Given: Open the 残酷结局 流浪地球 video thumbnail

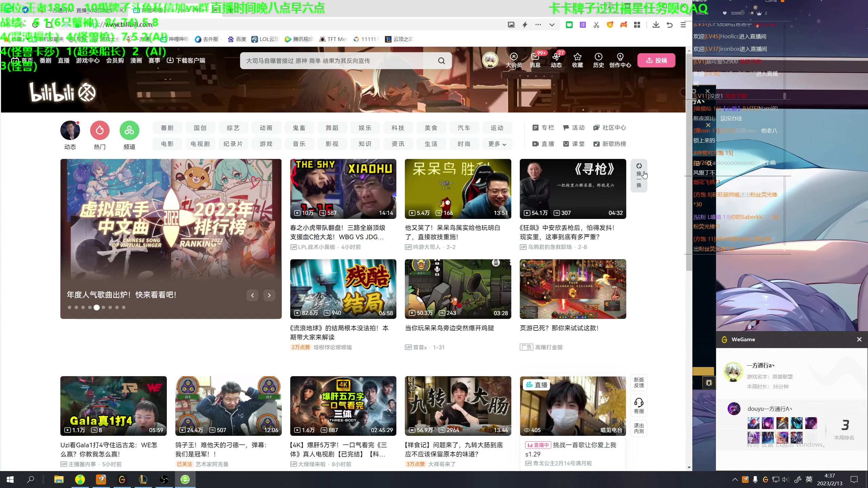Looking at the screenshot, I should pyautogui.click(x=343, y=289).
